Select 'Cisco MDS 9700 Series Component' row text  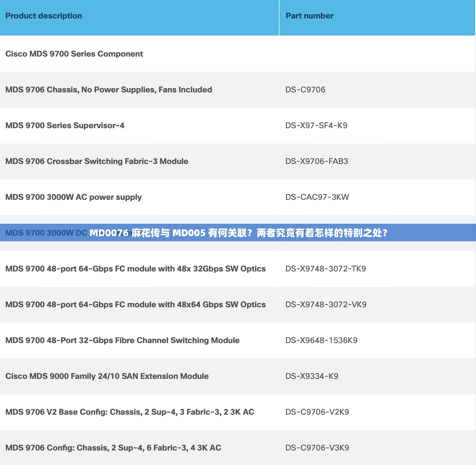[74, 54]
